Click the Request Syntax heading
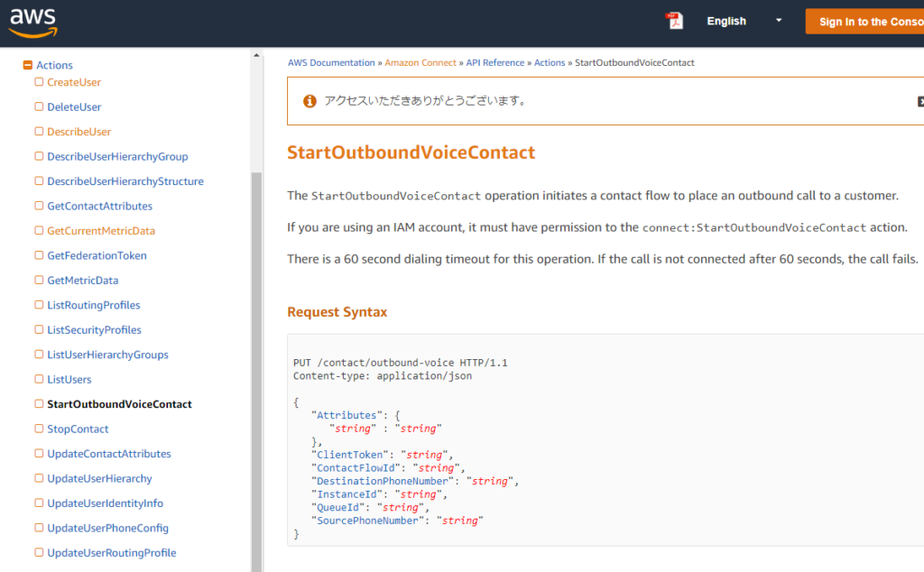The image size is (924, 572). [x=337, y=311]
